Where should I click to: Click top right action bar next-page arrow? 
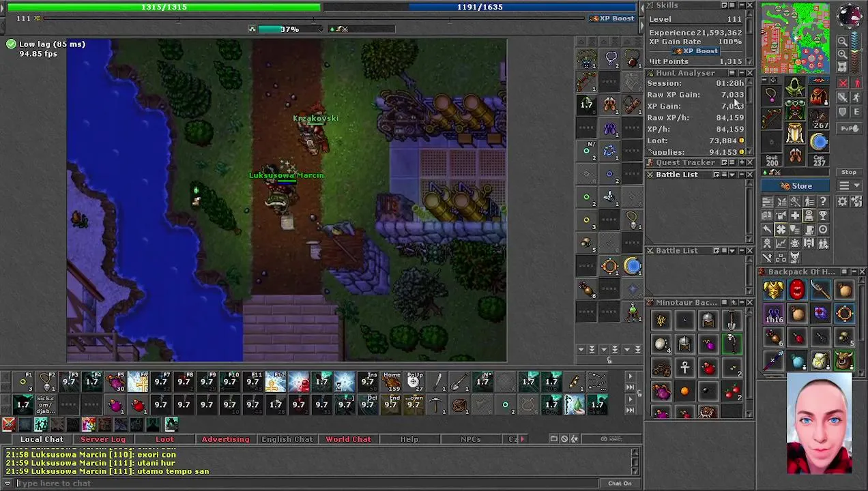coord(630,376)
